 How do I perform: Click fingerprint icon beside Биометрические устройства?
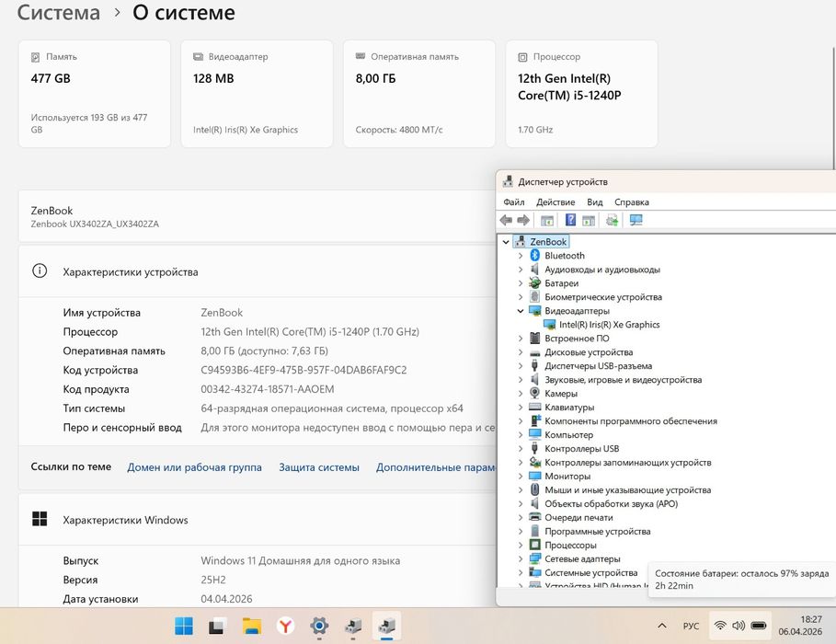[534, 296]
